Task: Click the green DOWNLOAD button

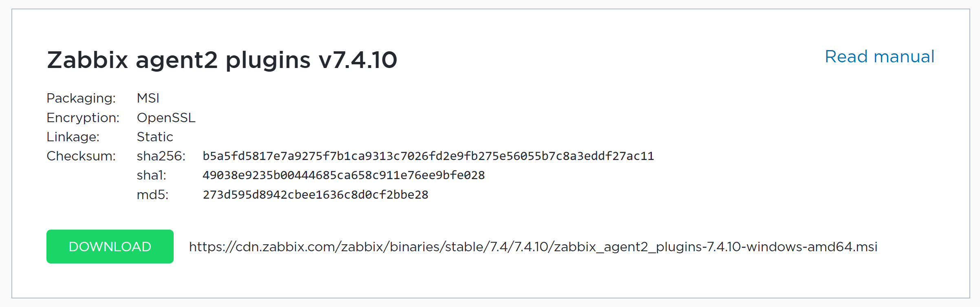Action: click(x=110, y=246)
